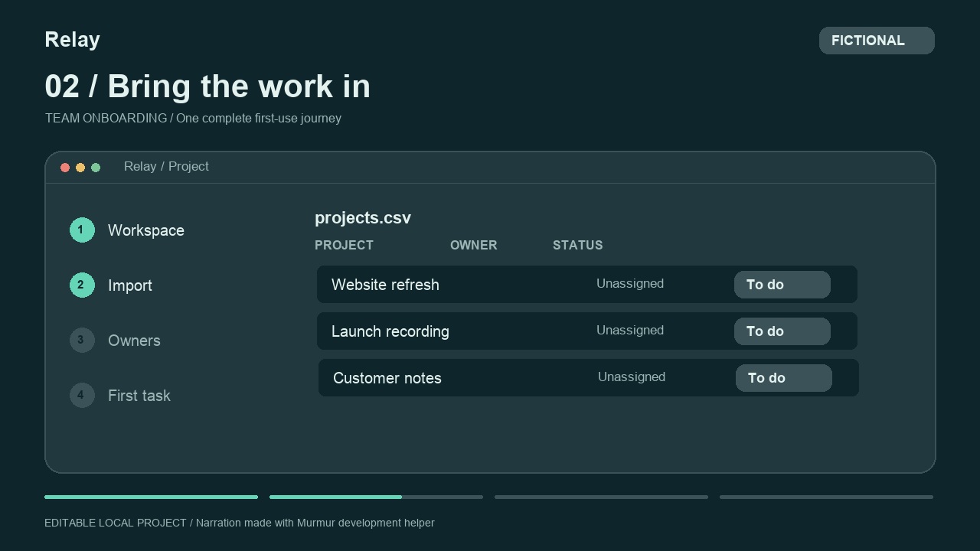Screen dimensions: 980x551
Task: Open the First task step label
Action: click(x=139, y=396)
